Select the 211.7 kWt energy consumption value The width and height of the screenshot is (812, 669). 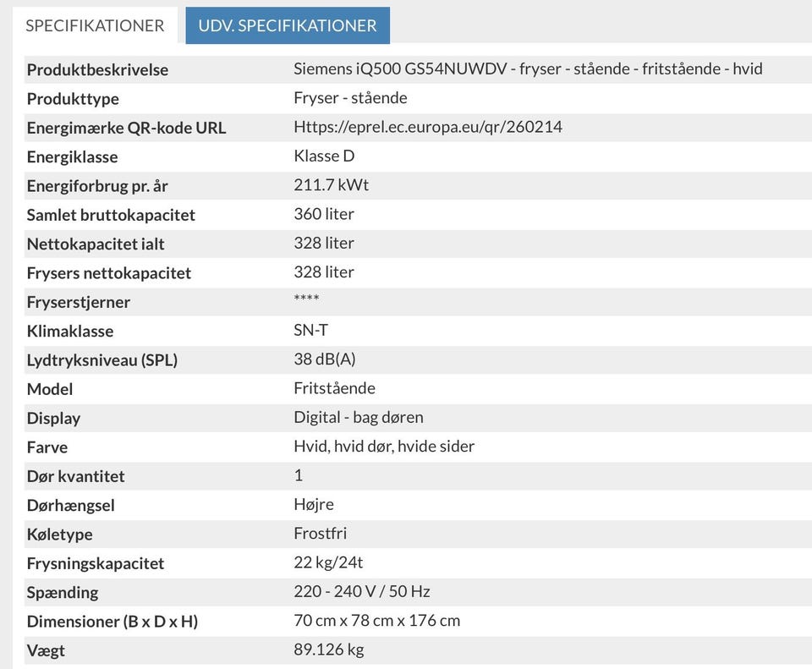click(331, 184)
